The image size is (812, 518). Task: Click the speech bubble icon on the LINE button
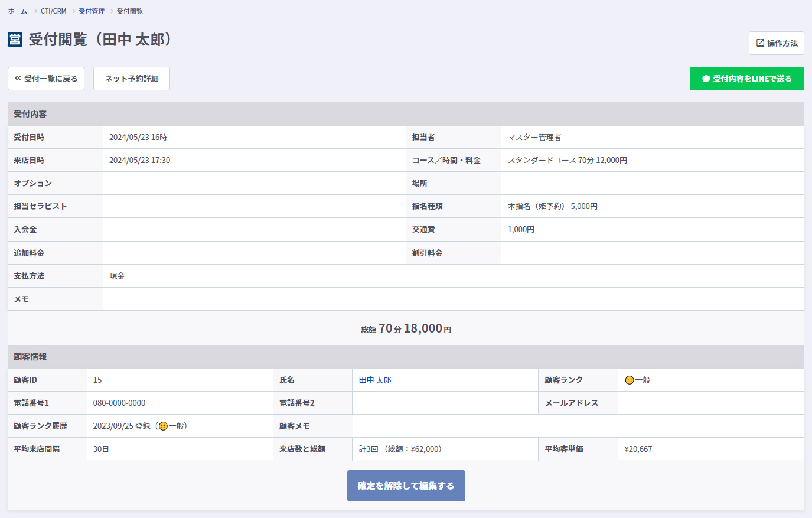click(x=706, y=79)
